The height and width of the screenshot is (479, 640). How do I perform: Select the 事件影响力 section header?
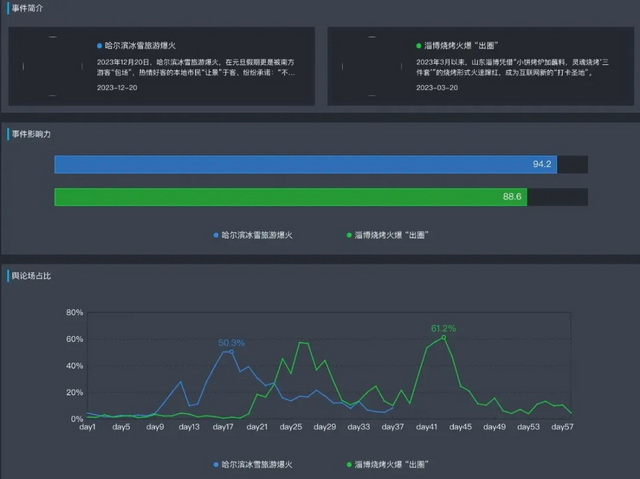coord(32,133)
